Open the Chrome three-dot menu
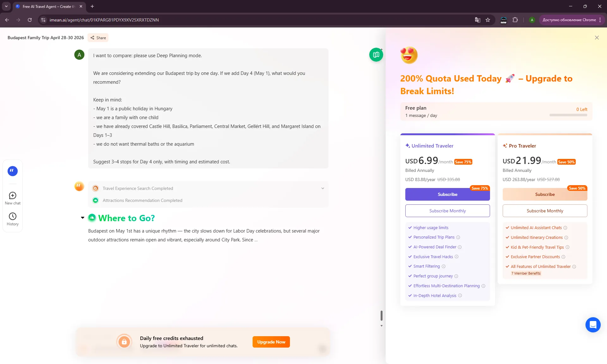This screenshot has width=607, height=364. [x=600, y=20]
